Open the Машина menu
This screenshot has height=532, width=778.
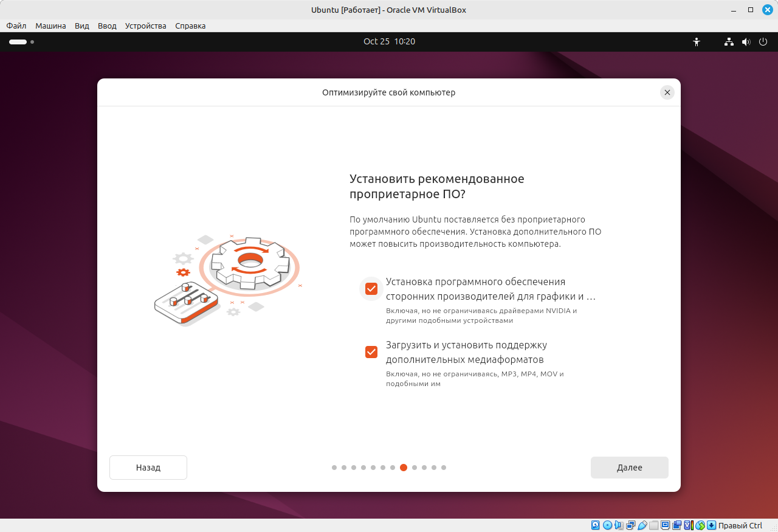(x=51, y=26)
